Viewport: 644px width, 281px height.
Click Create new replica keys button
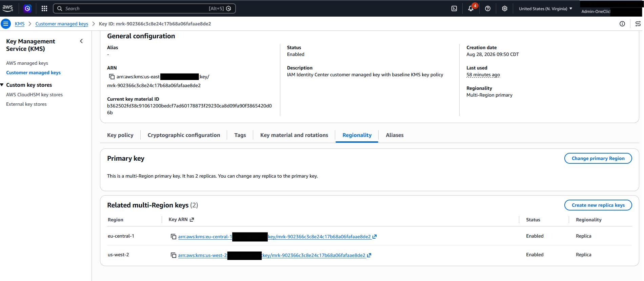(598, 205)
